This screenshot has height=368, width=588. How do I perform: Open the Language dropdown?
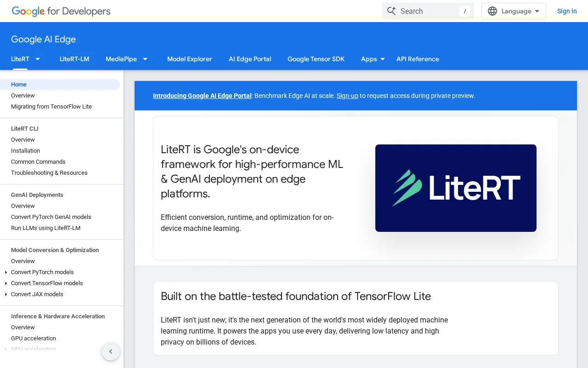[x=514, y=11]
